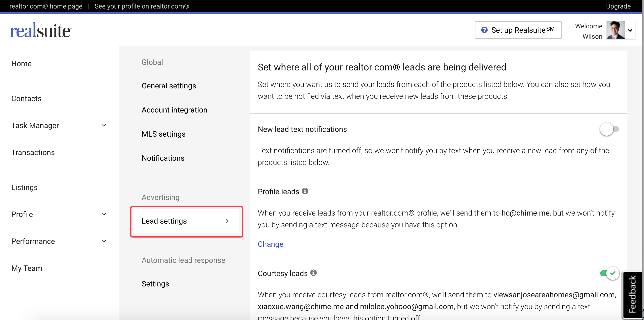Click the Wilson profile photo
Viewport: 644px width, 320px height.
615,30
